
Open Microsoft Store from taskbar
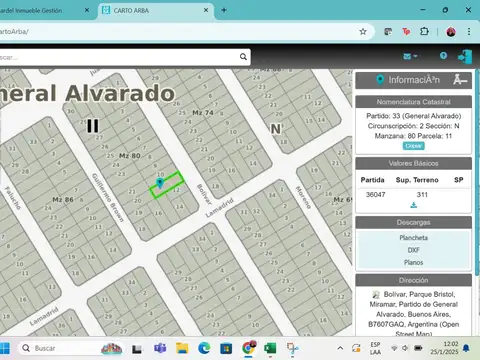[226, 349]
